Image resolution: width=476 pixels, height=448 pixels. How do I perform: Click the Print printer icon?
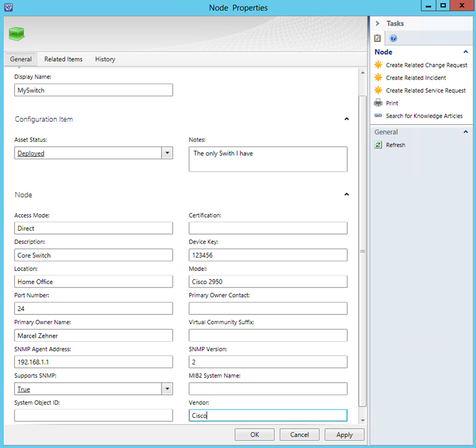[x=379, y=103]
